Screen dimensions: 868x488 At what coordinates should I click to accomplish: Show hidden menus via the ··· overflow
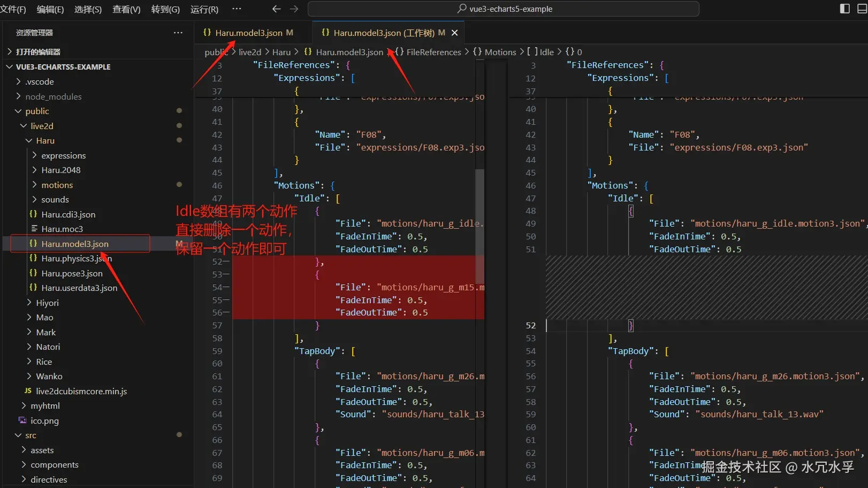[x=237, y=9]
